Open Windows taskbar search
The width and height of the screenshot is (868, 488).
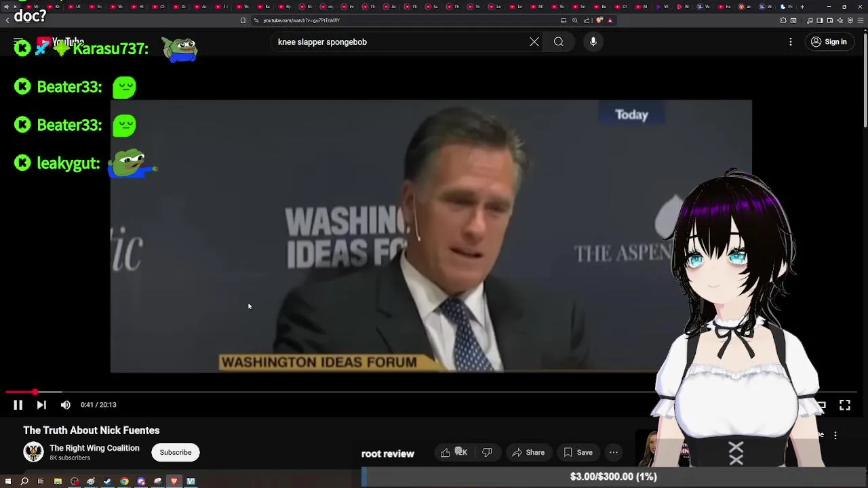tap(24, 481)
